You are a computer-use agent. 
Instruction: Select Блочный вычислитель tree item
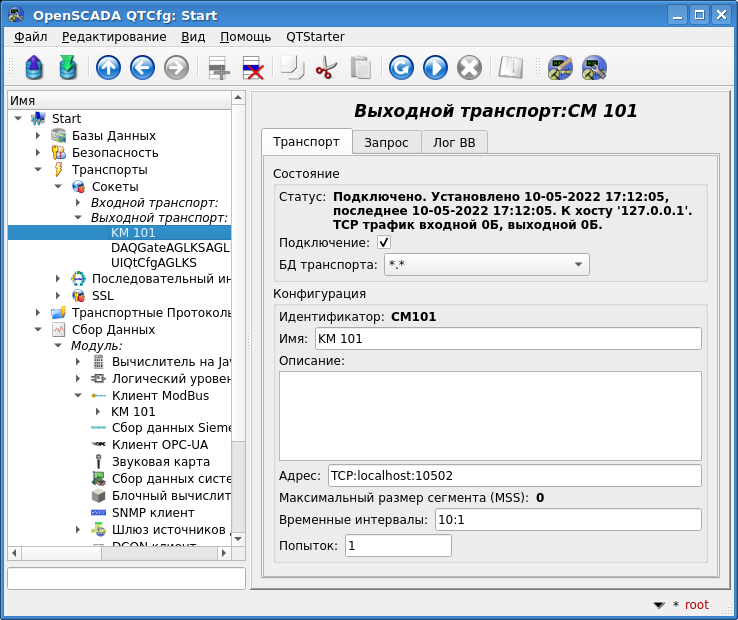point(171,495)
